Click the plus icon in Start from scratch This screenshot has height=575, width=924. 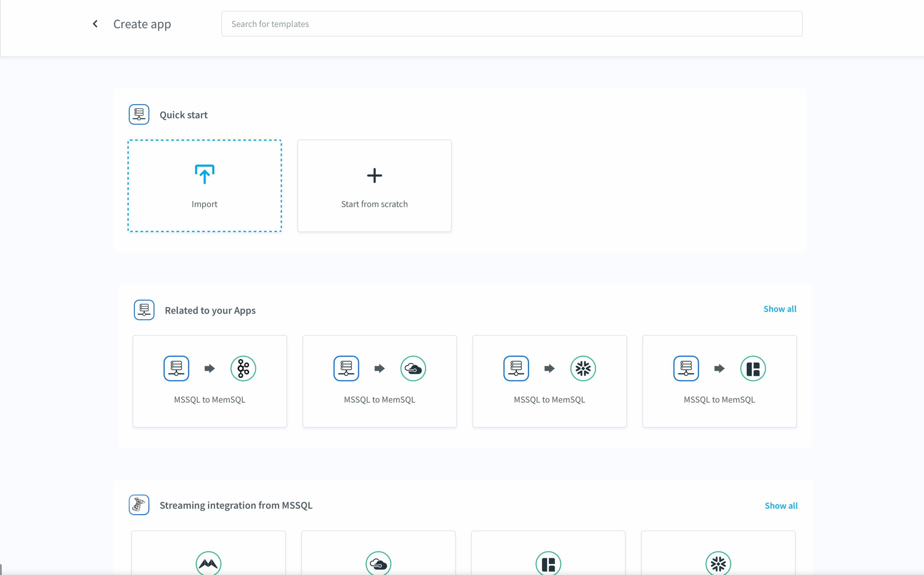pos(374,175)
